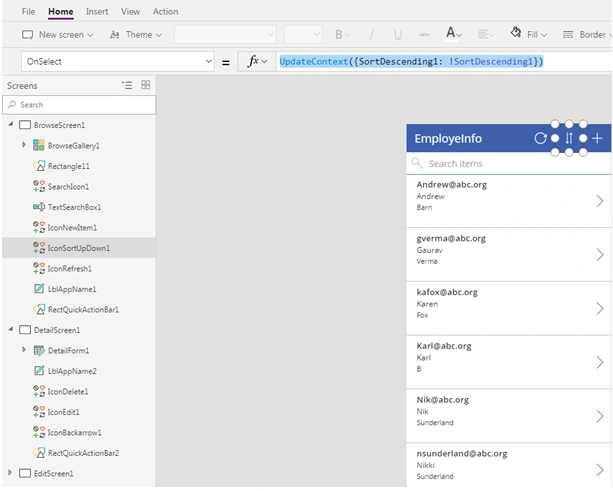Toggle Italic formatting in toolbar
This screenshot has width=613, height=491.
point(371,34)
